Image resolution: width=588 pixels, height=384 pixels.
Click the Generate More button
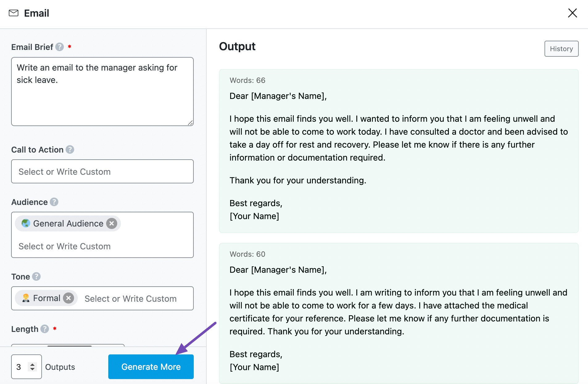coord(151,367)
